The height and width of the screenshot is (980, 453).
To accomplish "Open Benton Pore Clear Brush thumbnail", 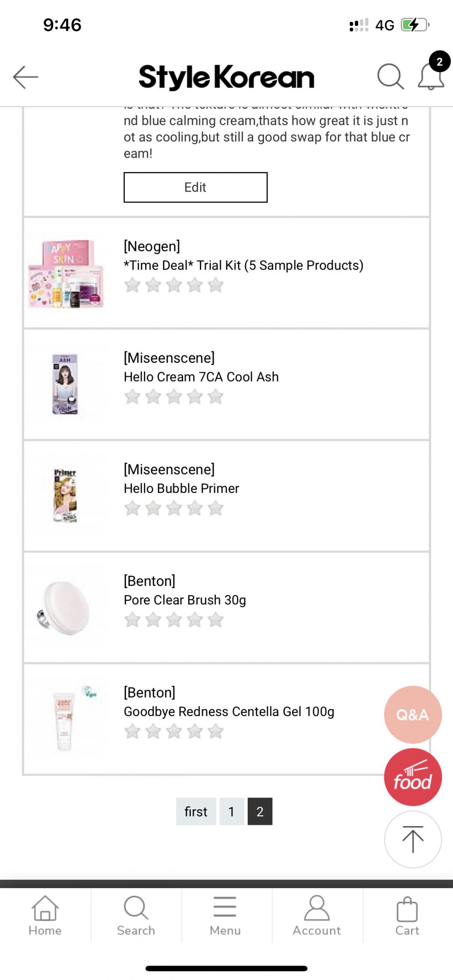I will (64, 608).
